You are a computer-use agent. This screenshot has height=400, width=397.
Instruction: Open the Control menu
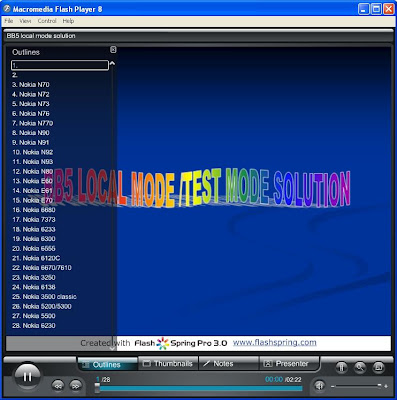(47, 21)
